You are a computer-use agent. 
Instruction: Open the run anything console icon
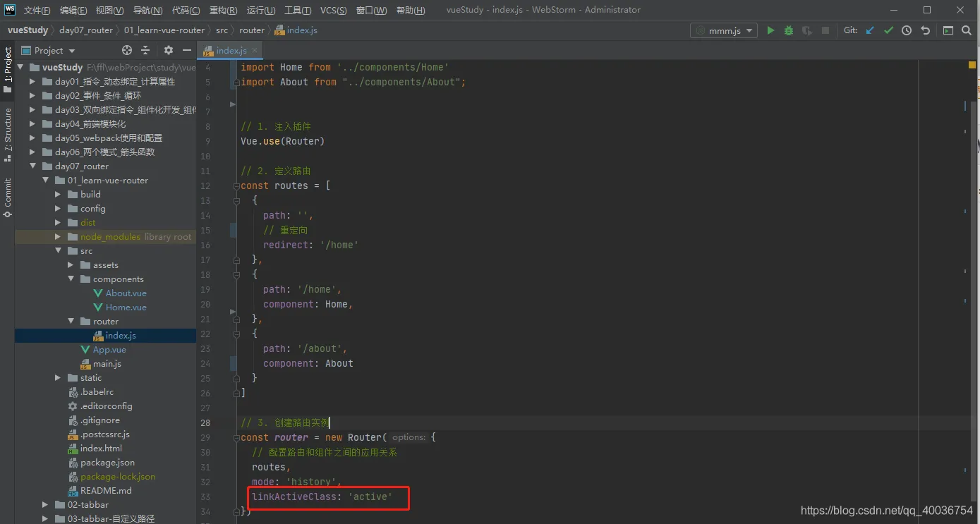(948, 30)
